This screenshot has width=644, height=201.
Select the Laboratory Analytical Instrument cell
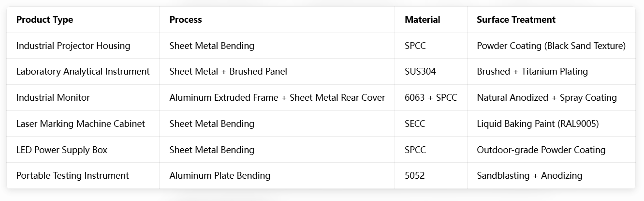click(83, 72)
